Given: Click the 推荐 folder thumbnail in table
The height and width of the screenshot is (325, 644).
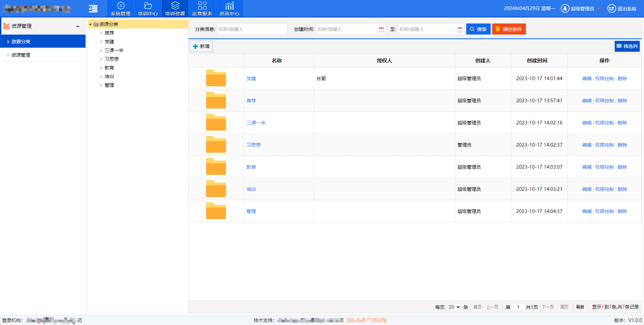Looking at the screenshot, I should pyautogui.click(x=216, y=100).
